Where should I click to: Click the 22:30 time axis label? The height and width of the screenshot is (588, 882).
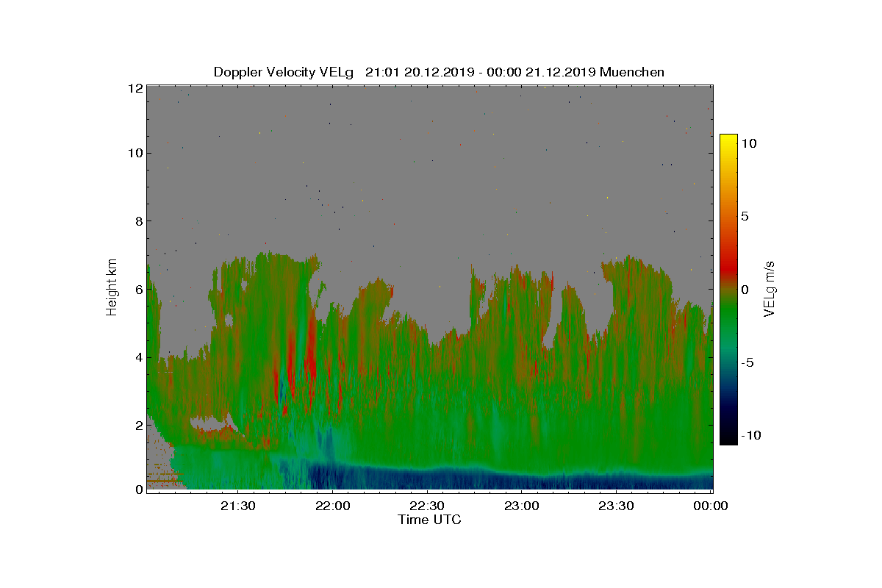click(426, 506)
